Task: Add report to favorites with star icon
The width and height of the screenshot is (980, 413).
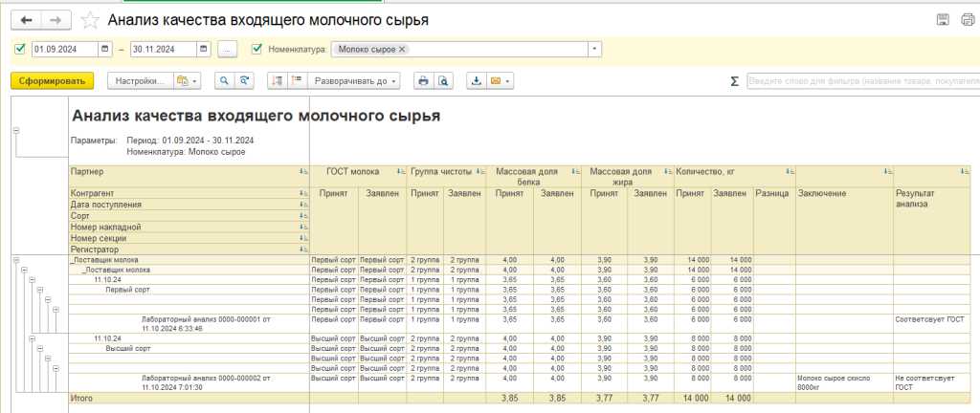Action: coord(90,20)
